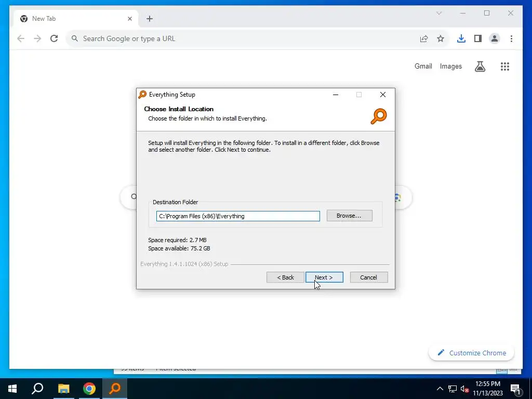Image resolution: width=532 pixels, height=399 pixels.
Task: Close the Everything Setup dialog
Action: [x=383, y=95]
